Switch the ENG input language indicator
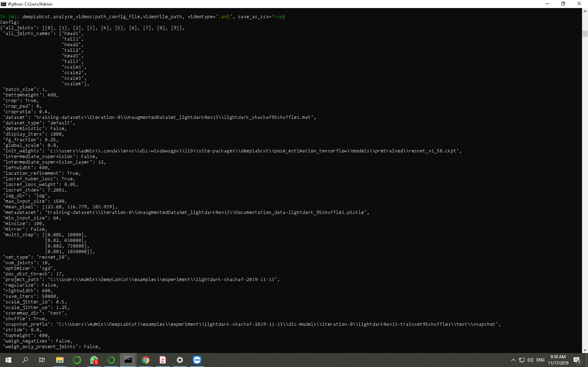 tap(541, 360)
